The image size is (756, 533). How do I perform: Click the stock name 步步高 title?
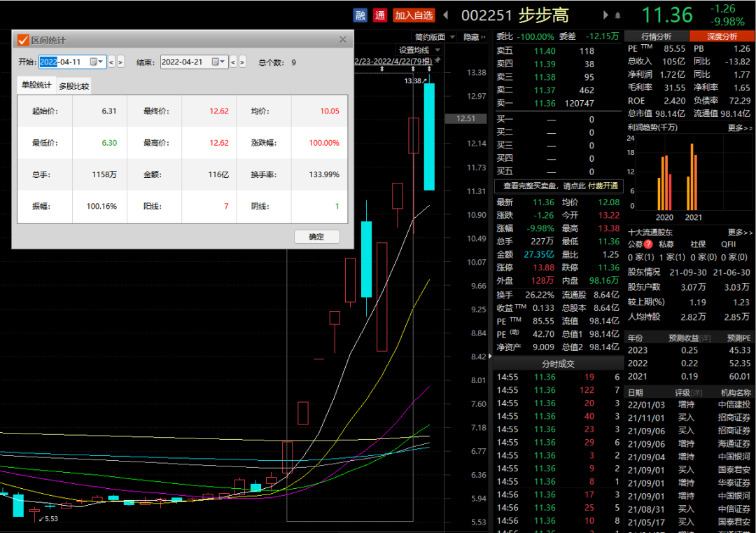point(544,15)
